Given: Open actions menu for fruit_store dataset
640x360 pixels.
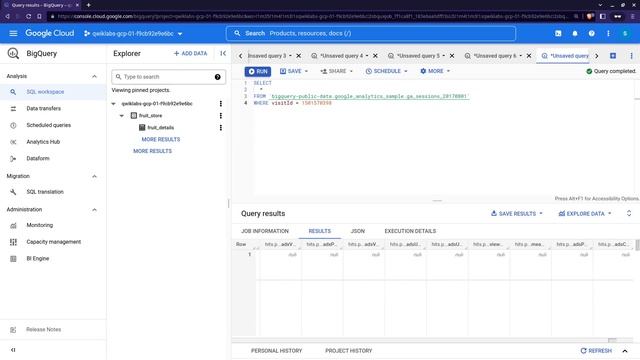Looking at the screenshot, I should [221, 116].
